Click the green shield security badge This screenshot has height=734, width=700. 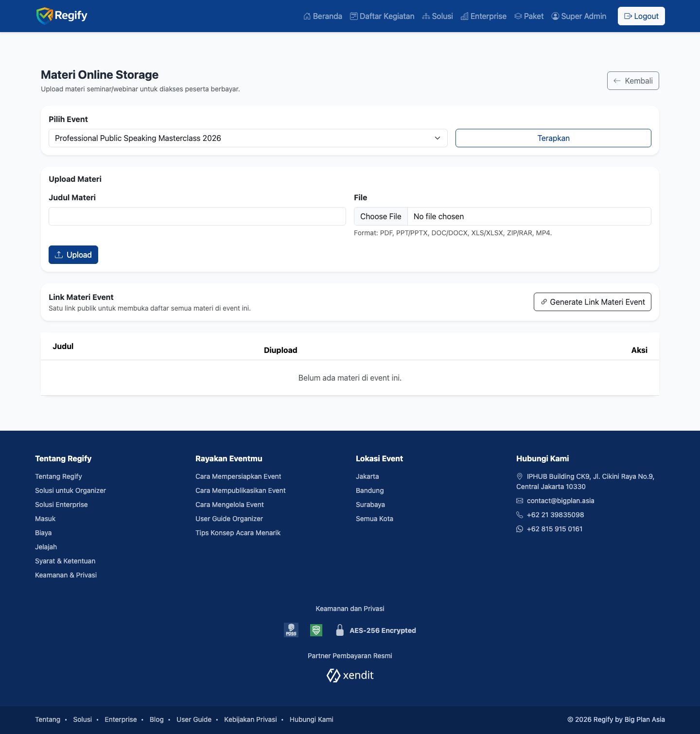pyautogui.click(x=316, y=630)
